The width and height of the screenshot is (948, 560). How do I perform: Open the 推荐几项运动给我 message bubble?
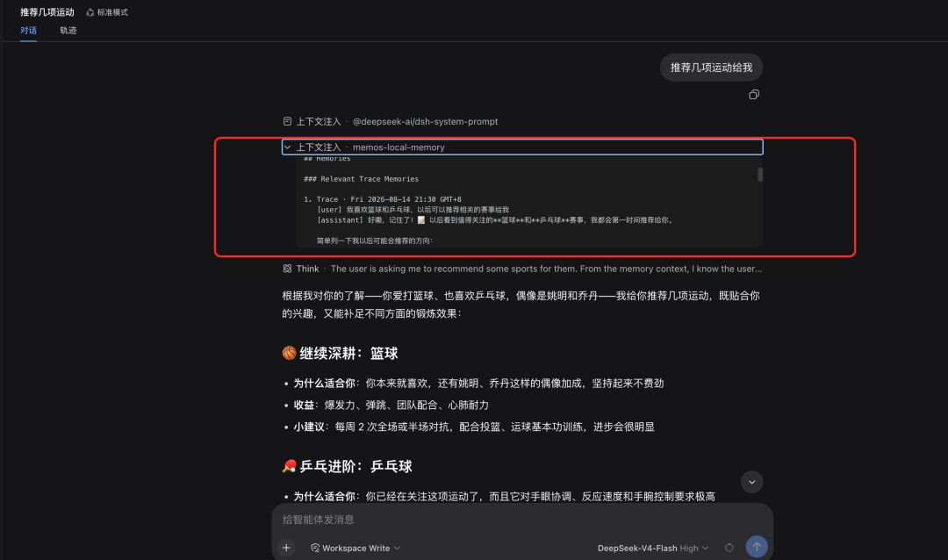click(711, 67)
